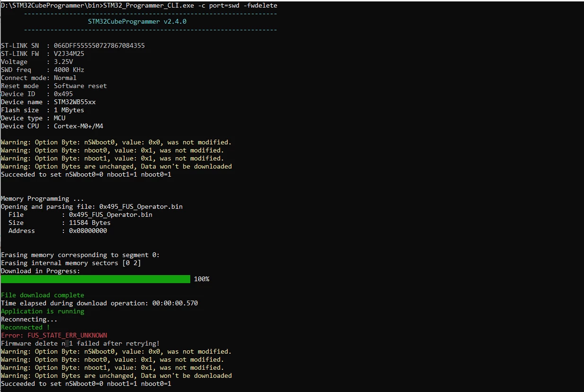
Task: Click the Time elapsed during download line
Action: point(99,303)
